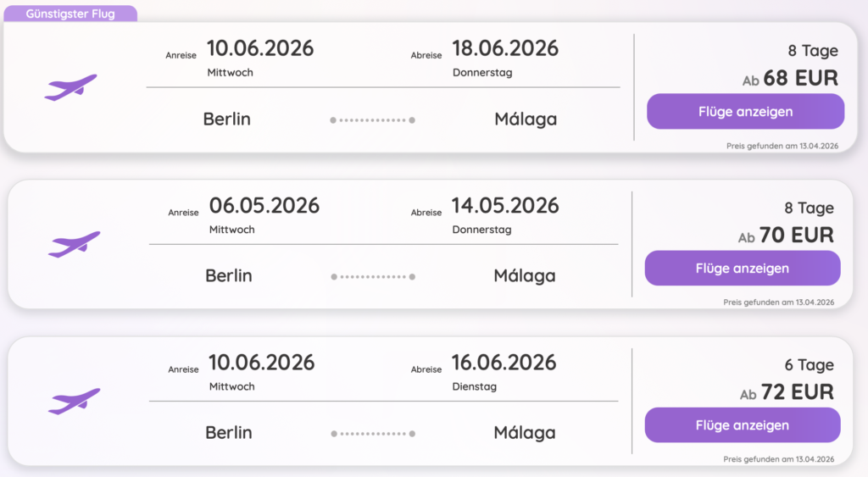Screen dimensions: 868x477
Task: Click the route dots in the 72 EUR card
Action: point(373,434)
